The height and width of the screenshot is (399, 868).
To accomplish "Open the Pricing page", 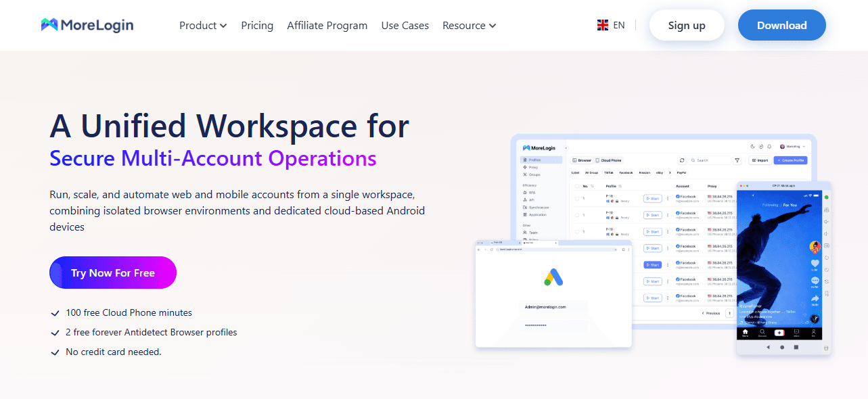I will (x=257, y=25).
